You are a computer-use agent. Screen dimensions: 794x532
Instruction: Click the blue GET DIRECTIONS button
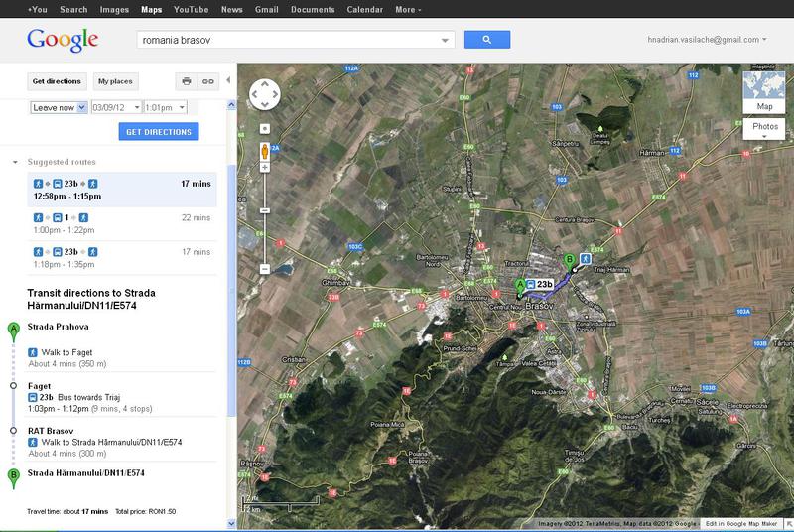159,132
